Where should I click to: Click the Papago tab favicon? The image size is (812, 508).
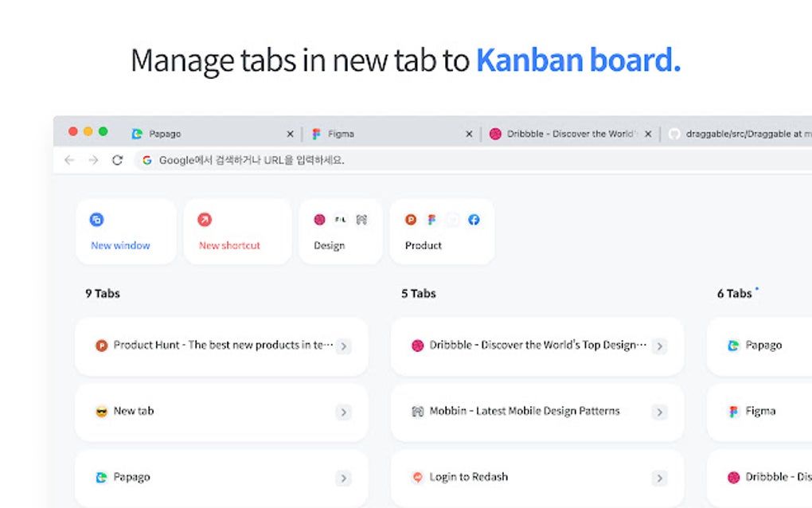coord(136,134)
